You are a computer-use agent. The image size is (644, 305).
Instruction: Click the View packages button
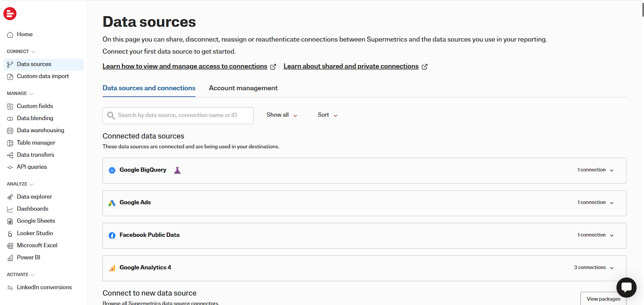click(x=603, y=299)
